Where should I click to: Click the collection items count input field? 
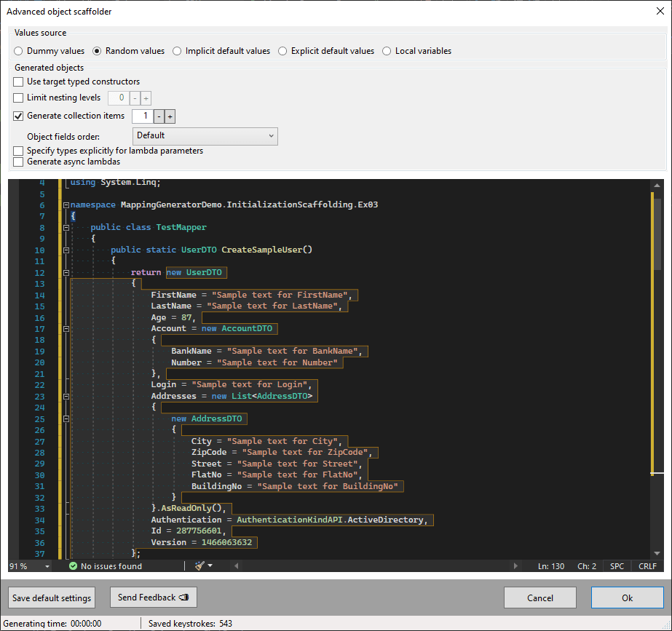(x=143, y=116)
